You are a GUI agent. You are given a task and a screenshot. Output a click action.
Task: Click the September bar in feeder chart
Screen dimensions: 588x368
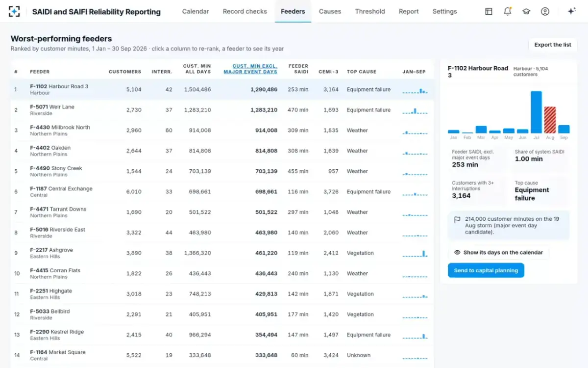tap(563, 129)
